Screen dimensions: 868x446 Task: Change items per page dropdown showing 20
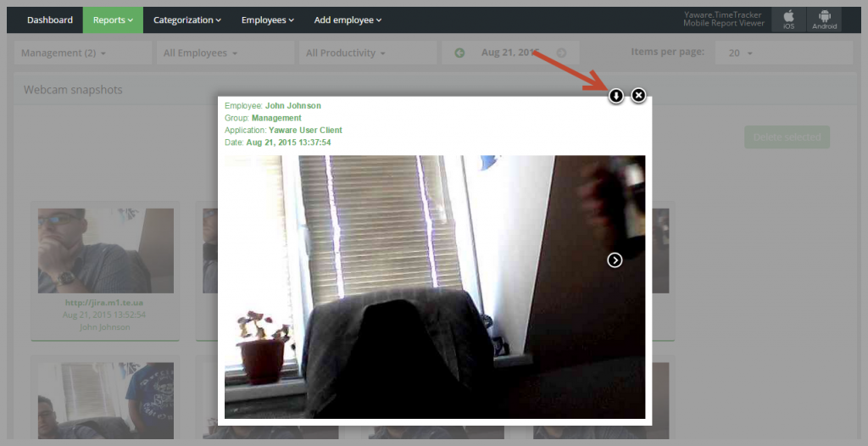[x=784, y=53]
